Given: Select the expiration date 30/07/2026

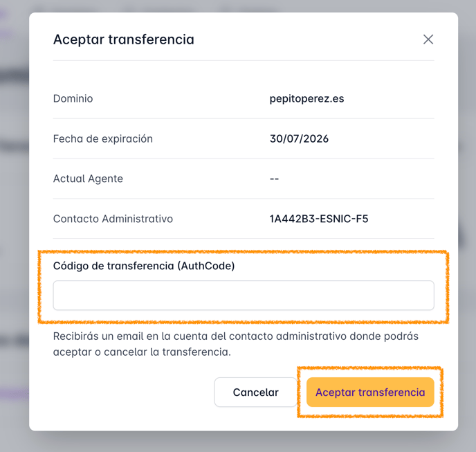Looking at the screenshot, I should coord(299,139).
